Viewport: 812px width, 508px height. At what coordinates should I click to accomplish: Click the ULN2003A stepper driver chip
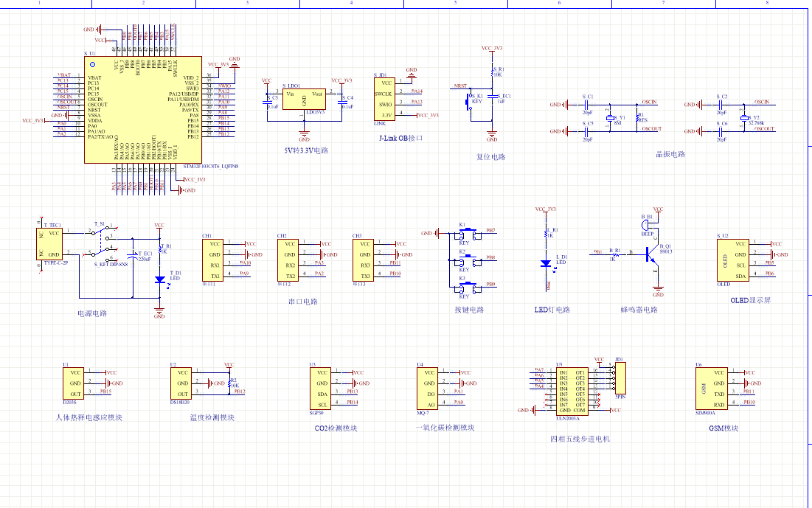pyautogui.click(x=572, y=390)
